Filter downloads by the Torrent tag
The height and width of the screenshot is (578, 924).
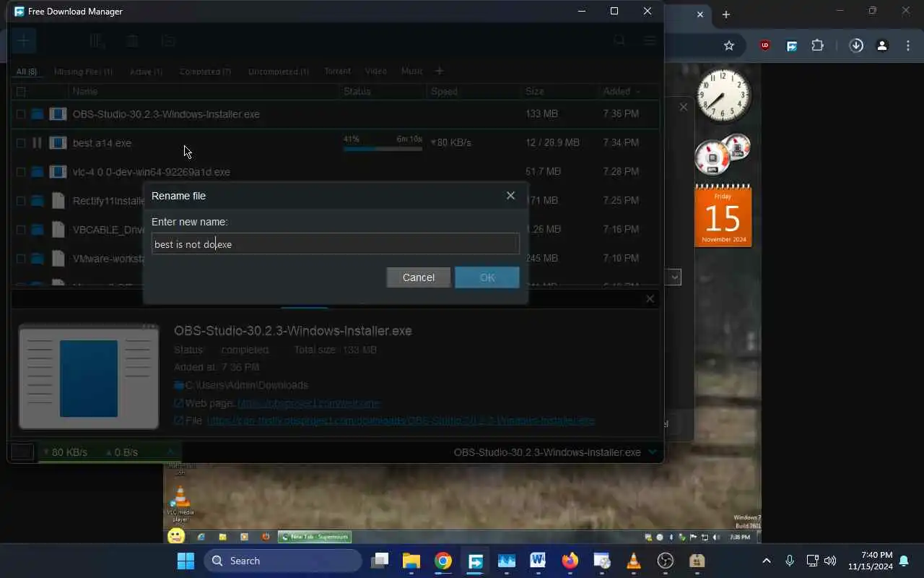point(337,71)
